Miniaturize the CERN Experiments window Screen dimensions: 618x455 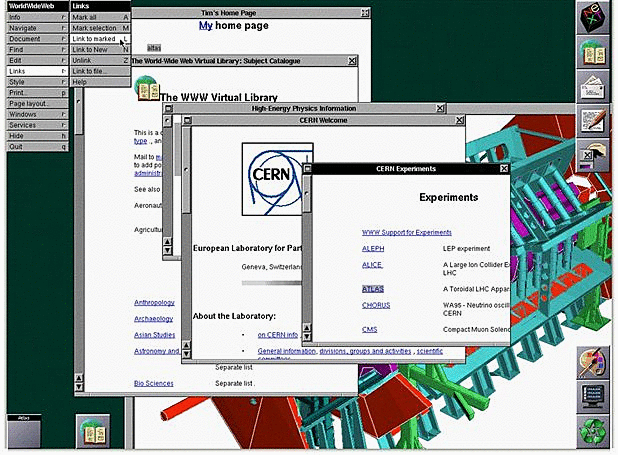click(307, 169)
